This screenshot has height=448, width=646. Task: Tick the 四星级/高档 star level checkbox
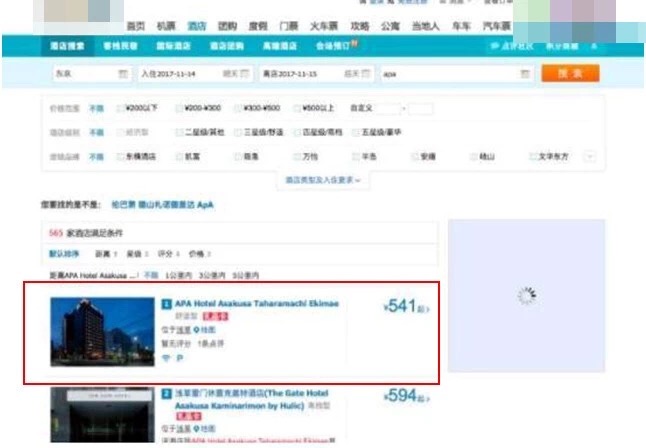point(297,132)
